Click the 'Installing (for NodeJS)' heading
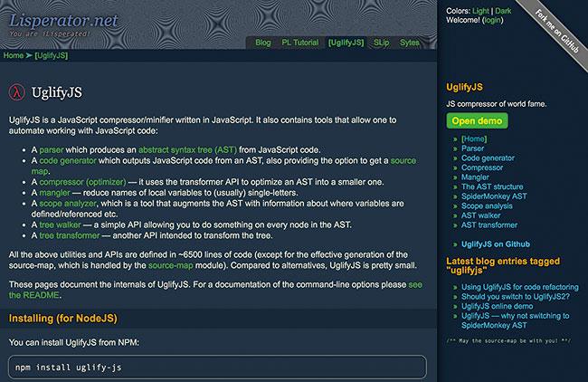This screenshot has height=382, width=588. [x=63, y=319]
